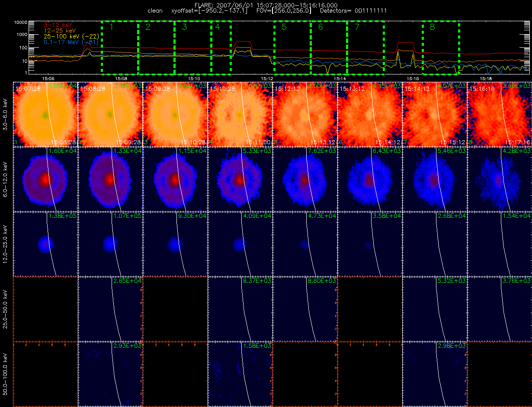Open the 6–12 keV map labeled 1.33E+04
532x407 pixels.
click(x=110, y=179)
